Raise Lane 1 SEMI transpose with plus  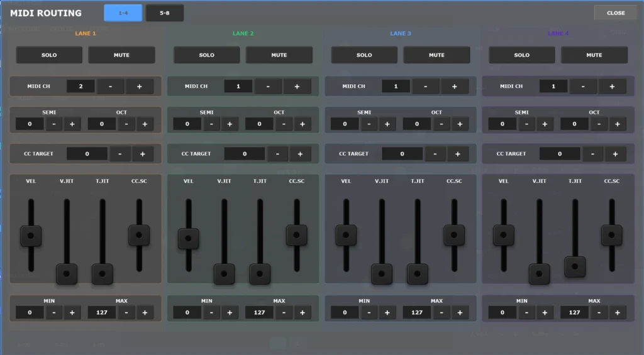(x=72, y=124)
